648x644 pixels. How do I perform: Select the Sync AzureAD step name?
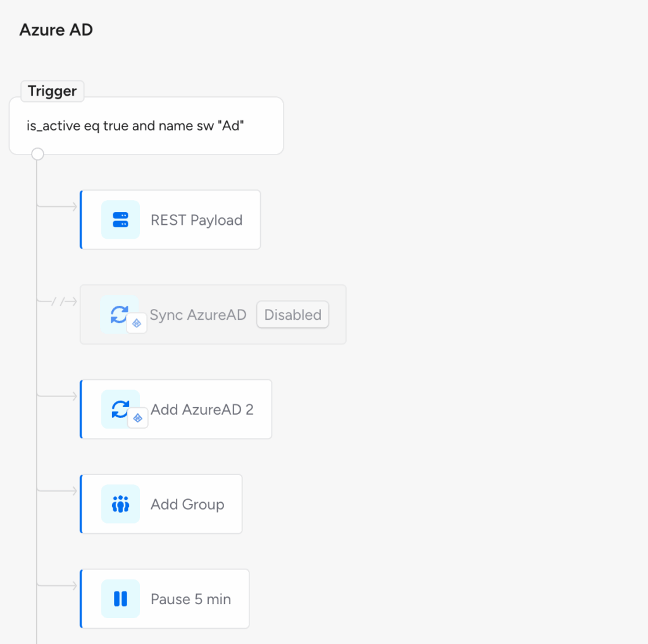coord(198,315)
